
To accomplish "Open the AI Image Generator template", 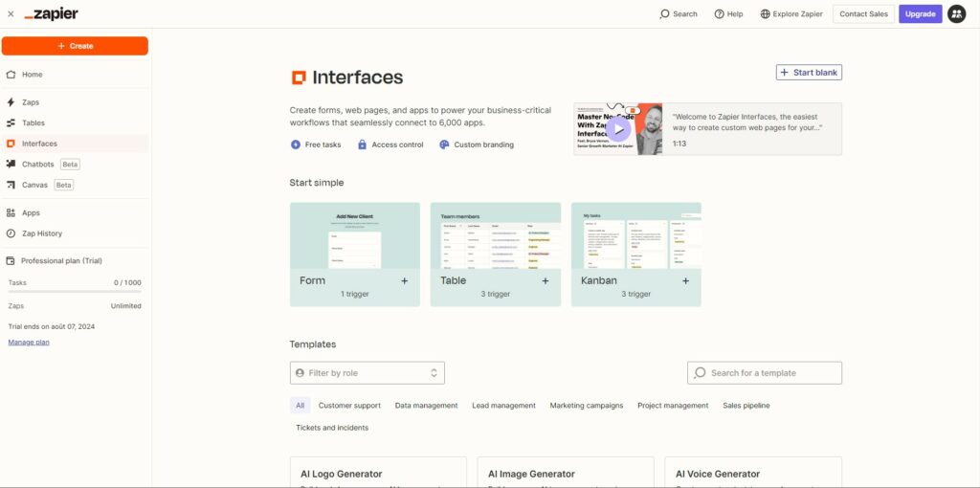I will coord(566,473).
